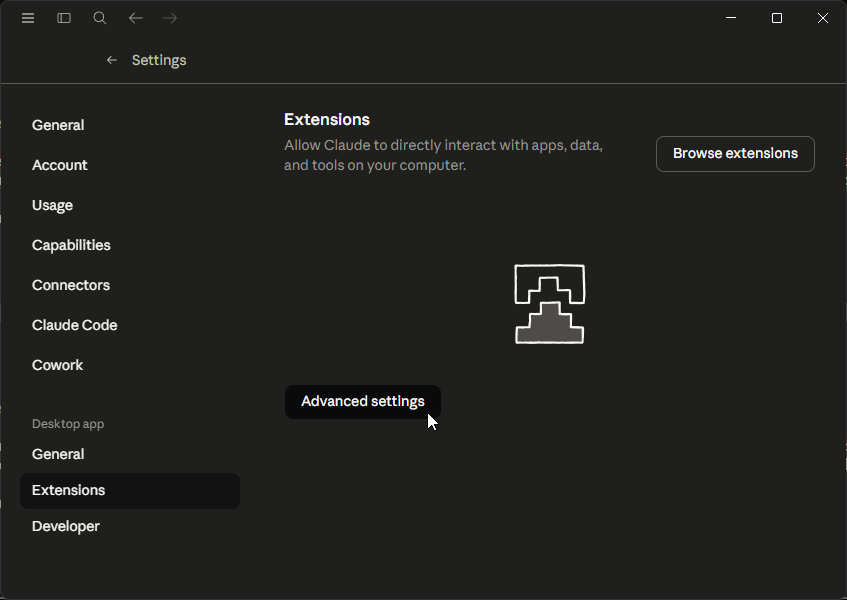This screenshot has height=600, width=847.
Task: Switch to the Account section
Action: [59, 164]
